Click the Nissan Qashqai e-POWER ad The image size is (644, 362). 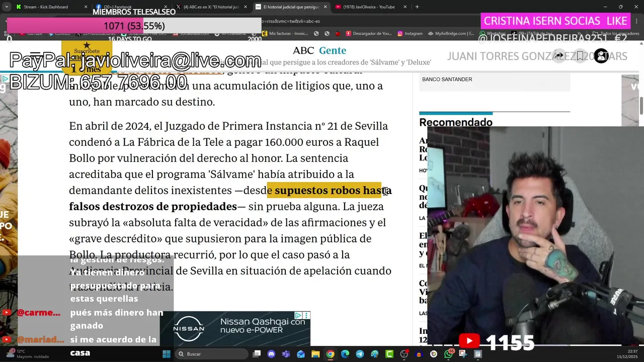(235, 328)
